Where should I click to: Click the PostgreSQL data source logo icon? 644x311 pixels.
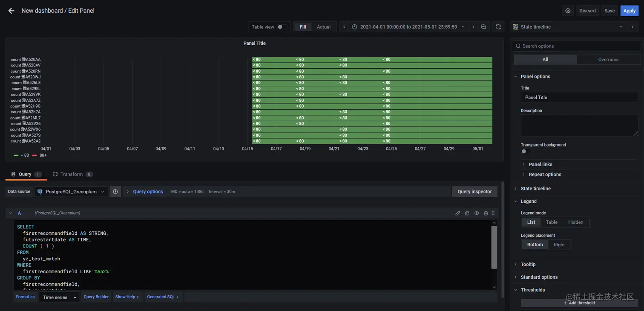(40, 192)
